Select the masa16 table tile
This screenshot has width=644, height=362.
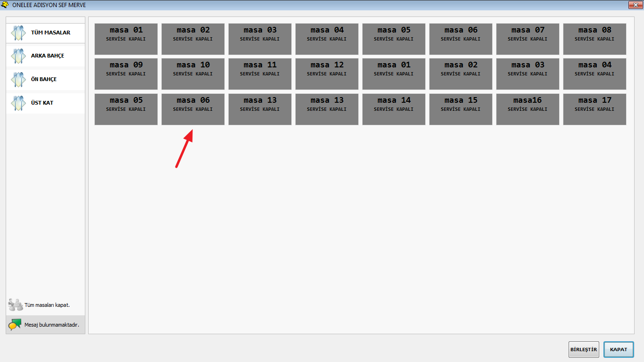click(x=528, y=109)
